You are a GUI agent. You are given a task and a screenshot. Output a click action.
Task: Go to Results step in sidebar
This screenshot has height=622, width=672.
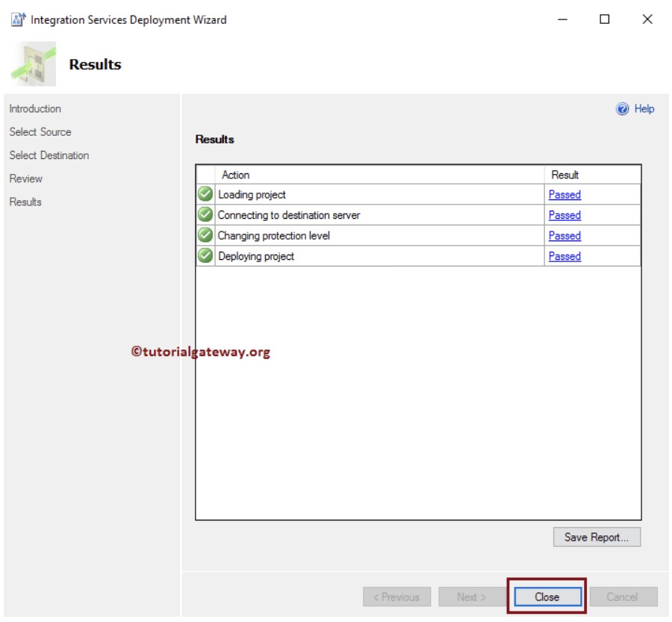point(25,202)
